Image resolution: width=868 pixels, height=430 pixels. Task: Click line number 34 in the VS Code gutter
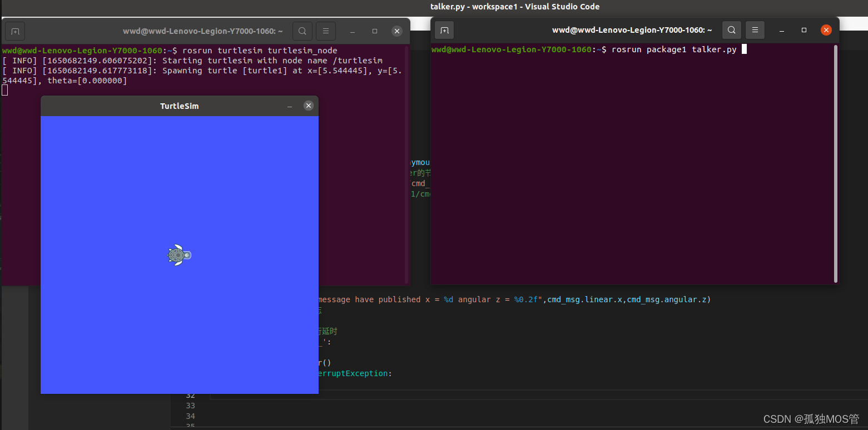pyautogui.click(x=190, y=416)
